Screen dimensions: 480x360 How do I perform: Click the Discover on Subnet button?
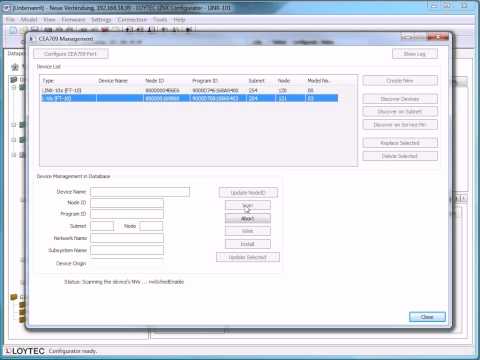tap(400, 112)
